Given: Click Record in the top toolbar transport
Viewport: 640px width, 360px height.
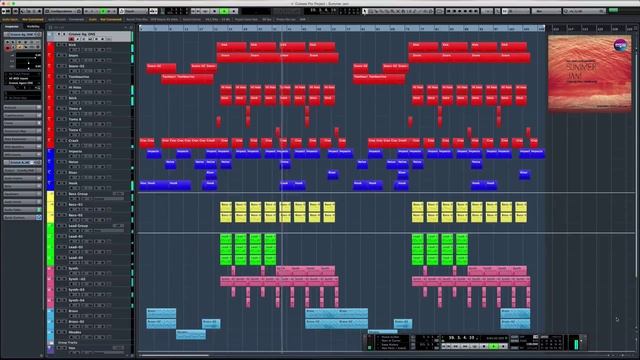Looking at the screenshot, I should [x=233, y=11].
